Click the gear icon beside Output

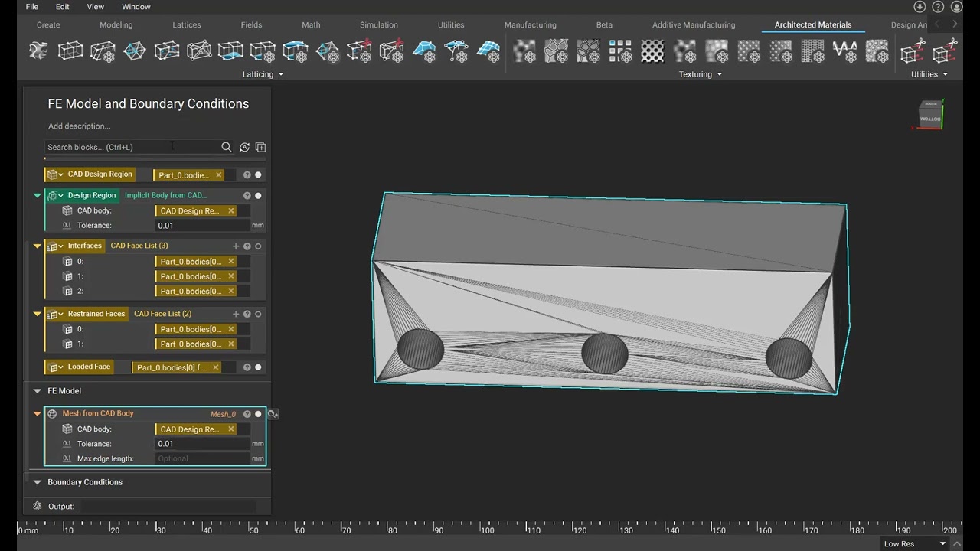coord(38,506)
